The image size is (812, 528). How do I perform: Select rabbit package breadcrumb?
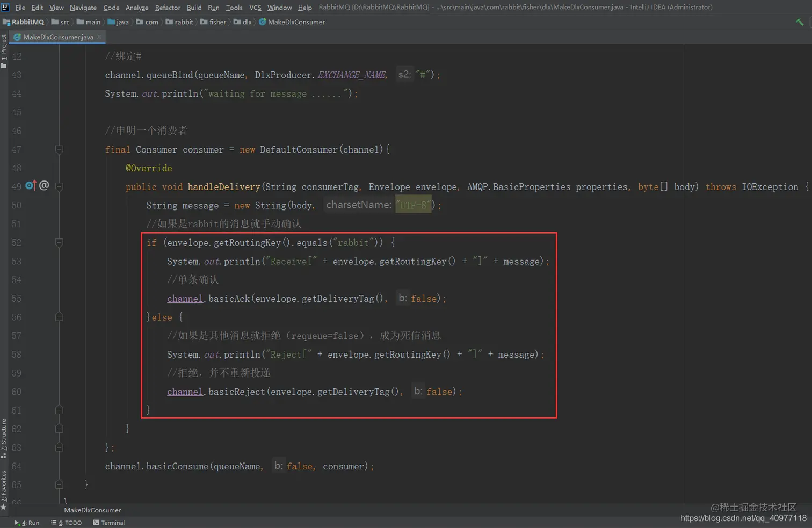pyautogui.click(x=179, y=22)
